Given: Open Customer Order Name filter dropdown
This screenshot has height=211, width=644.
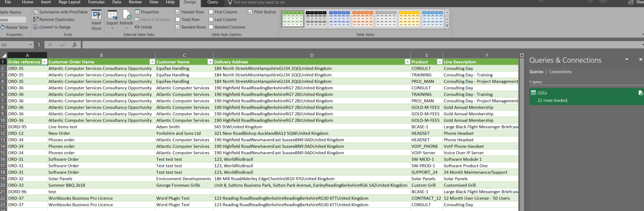Looking at the screenshot, I should click(152, 62).
